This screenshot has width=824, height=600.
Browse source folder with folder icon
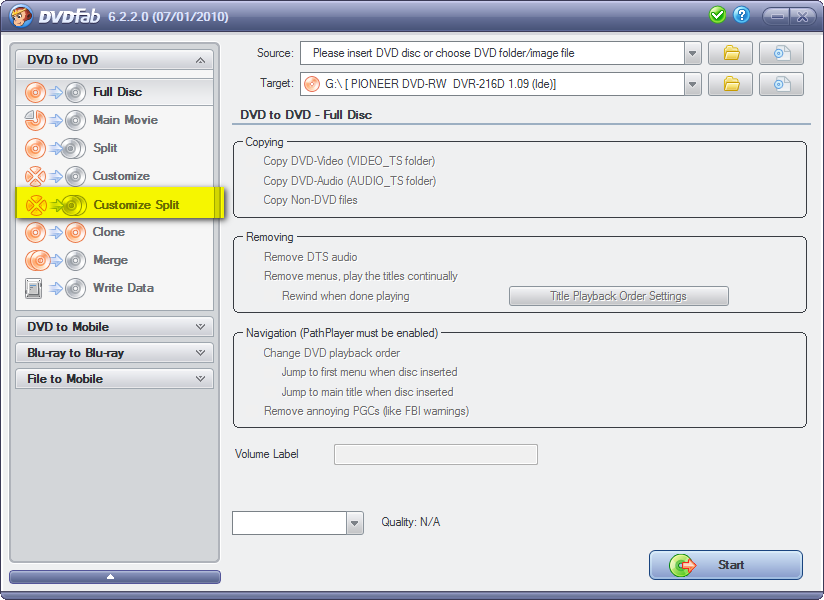pos(730,53)
